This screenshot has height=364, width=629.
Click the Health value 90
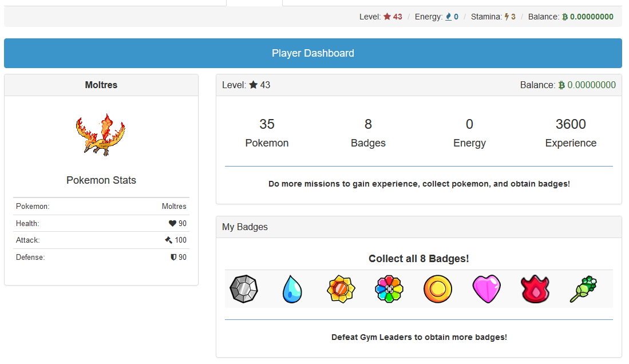coord(183,224)
